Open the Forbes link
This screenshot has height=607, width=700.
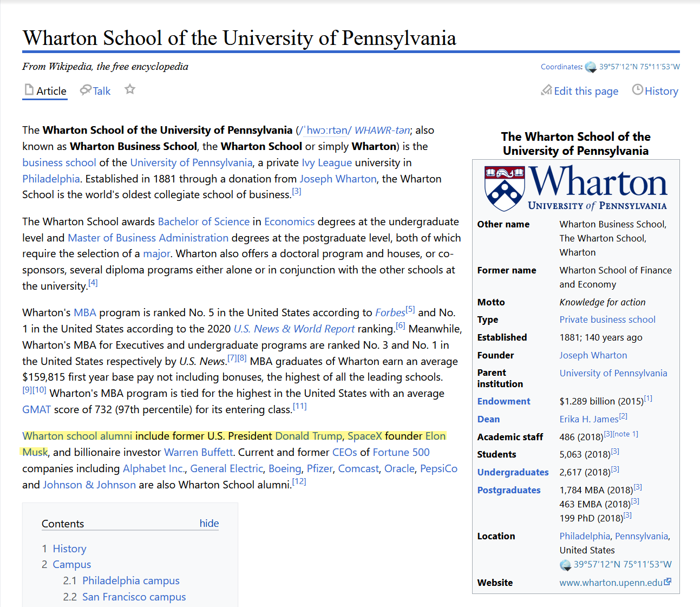(x=390, y=312)
